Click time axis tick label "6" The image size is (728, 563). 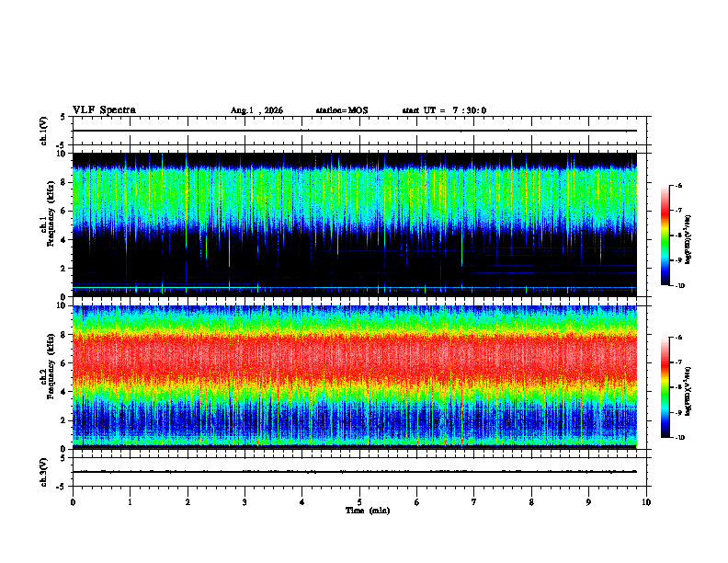[x=417, y=502]
